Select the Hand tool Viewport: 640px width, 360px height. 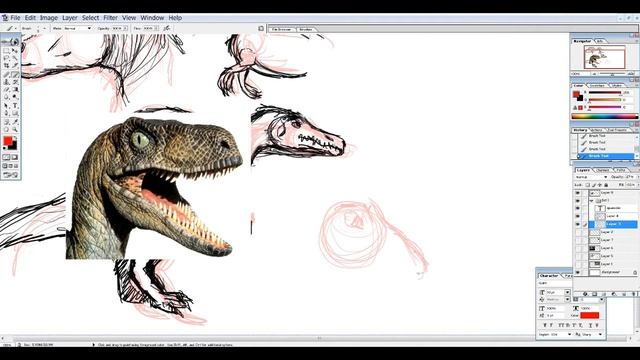7,129
